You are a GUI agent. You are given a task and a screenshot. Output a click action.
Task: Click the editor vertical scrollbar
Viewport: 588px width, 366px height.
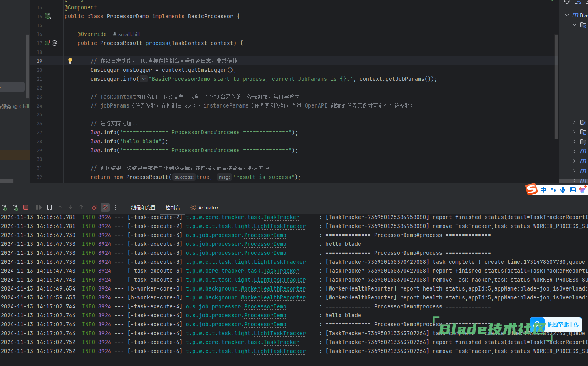556,86
